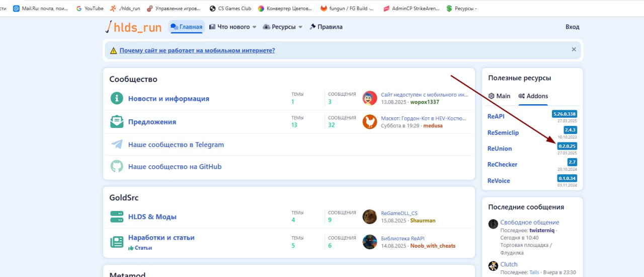Switch to the Main resources tab

point(499,96)
